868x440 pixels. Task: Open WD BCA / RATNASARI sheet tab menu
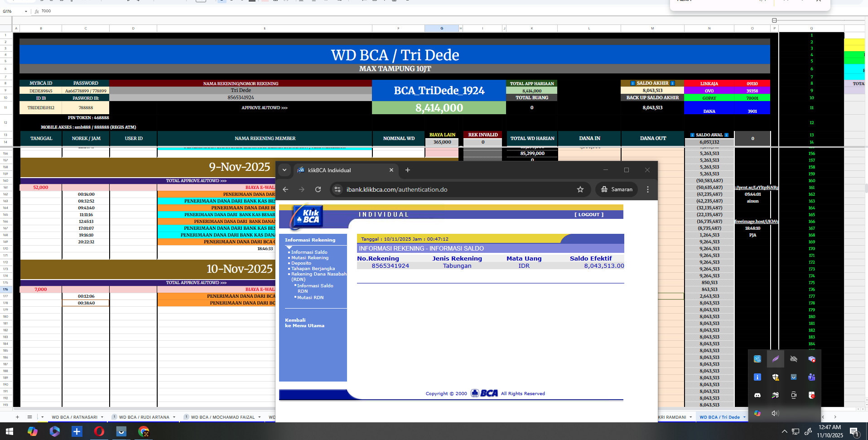pyautogui.click(x=102, y=417)
